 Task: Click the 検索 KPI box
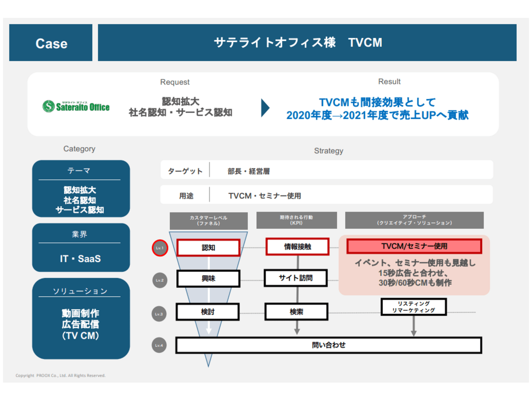click(296, 312)
